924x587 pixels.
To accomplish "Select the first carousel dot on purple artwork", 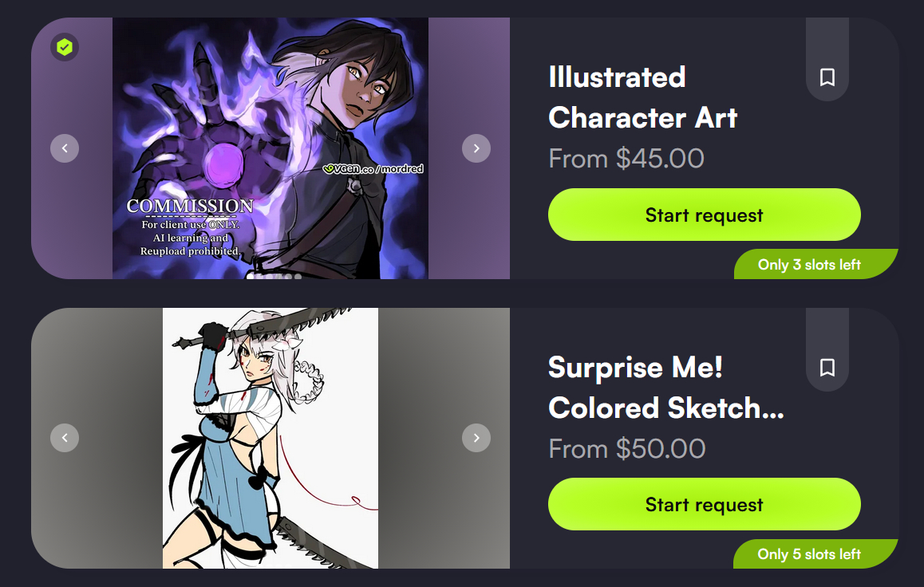I will (250, 276).
